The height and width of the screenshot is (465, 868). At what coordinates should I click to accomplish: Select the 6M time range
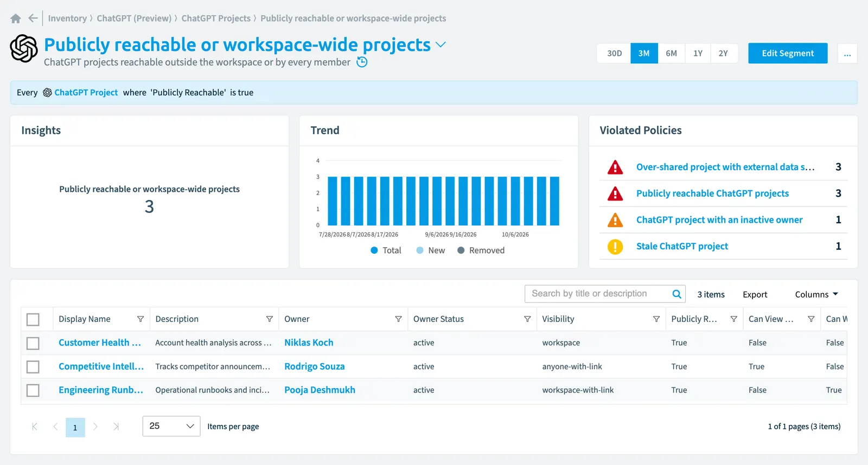point(672,54)
